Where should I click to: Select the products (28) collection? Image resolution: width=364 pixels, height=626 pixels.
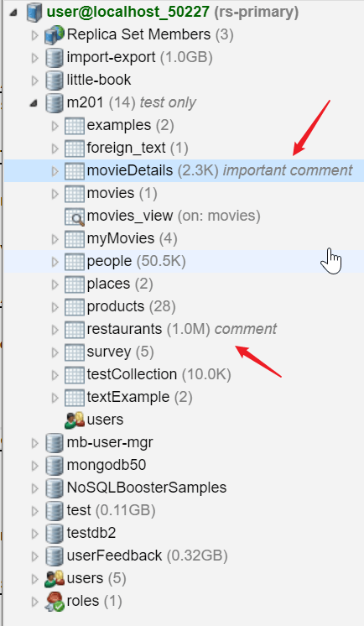(x=132, y=306)
